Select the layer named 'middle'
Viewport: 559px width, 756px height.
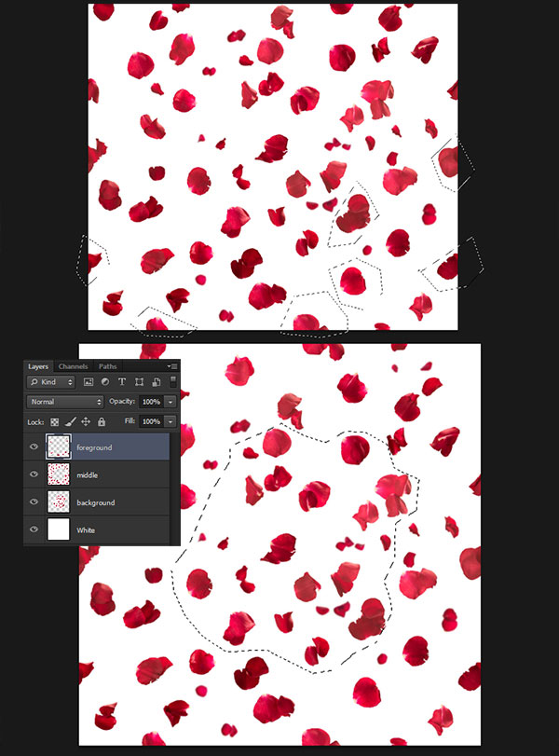click(x=88, y=474)
